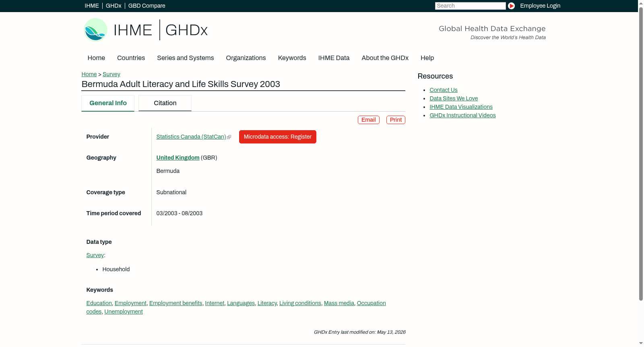The image size is (644, 347).
Task: Open the Series and Systems menu
Action: (x=185, y=58)
